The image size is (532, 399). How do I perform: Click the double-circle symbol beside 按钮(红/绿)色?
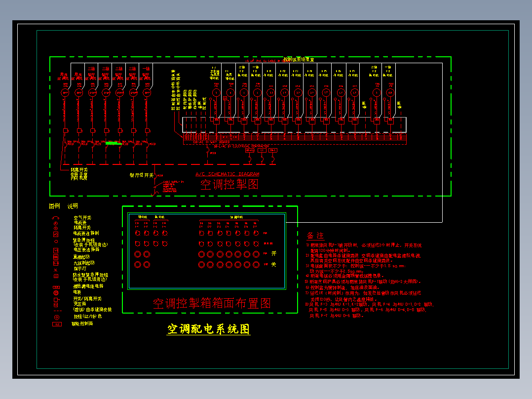(57, 317)
